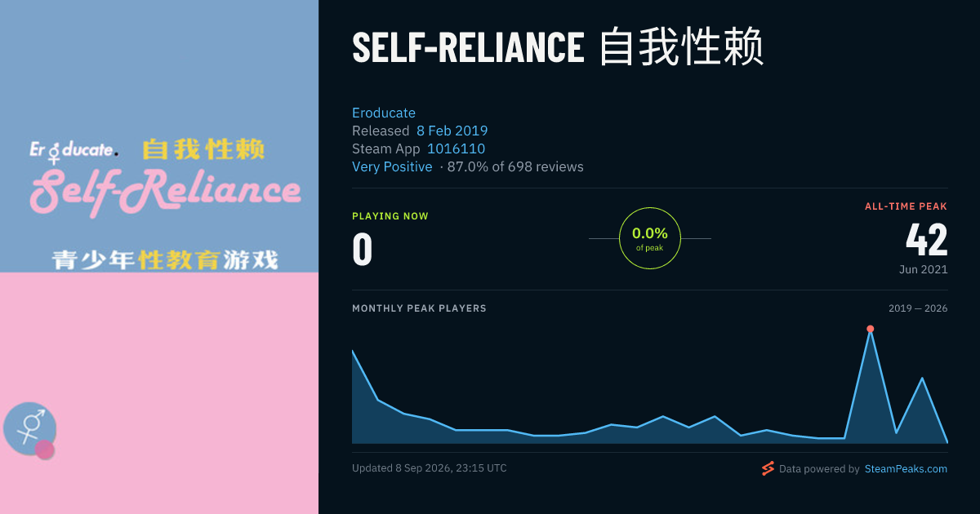The width and height of the screenshot is (980, 514).
Task: Click the second chart peak near end
Action: pyautogui.click(x=922, y=378)
